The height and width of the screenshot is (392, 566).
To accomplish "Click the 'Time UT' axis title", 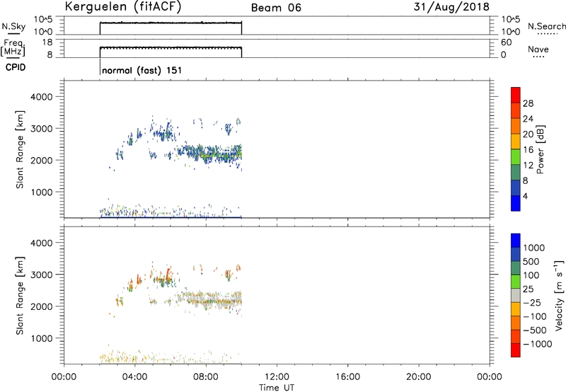I will [277, 388].
